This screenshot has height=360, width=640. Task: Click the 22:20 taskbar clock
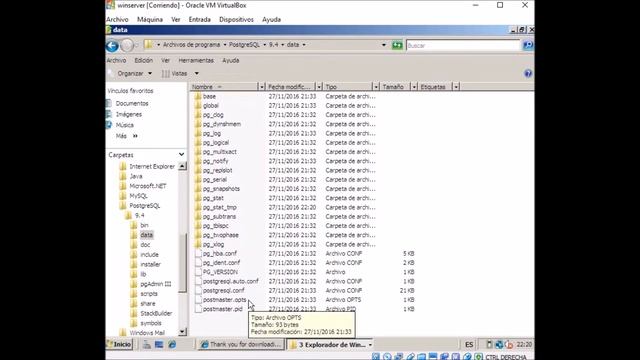tap(524, 344)
